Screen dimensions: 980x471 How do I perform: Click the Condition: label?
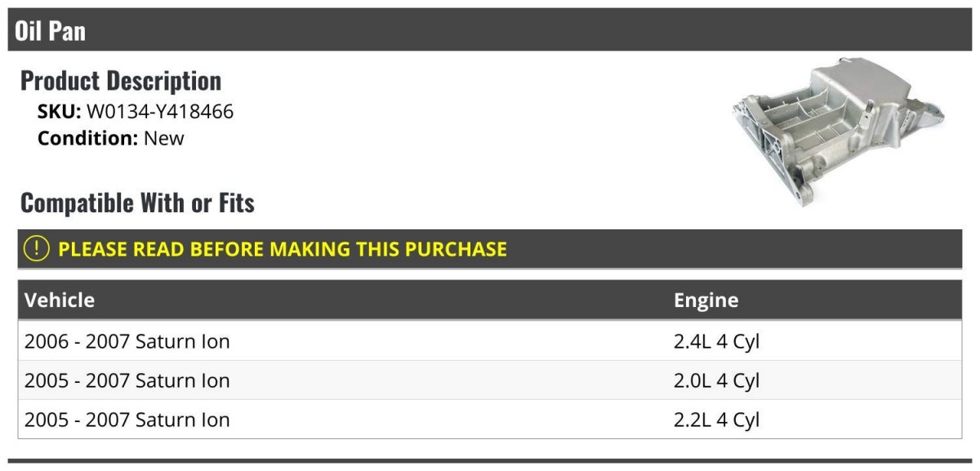tap(87, 138)
